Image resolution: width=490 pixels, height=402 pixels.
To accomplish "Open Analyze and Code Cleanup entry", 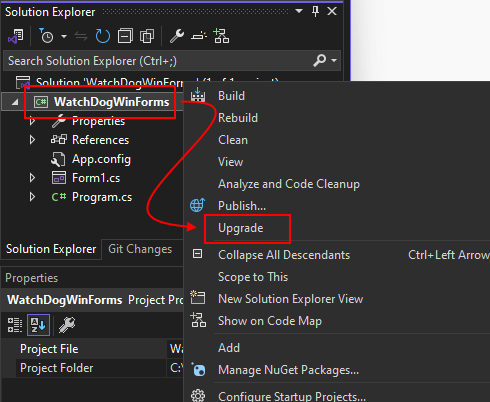I will [289, 184].
